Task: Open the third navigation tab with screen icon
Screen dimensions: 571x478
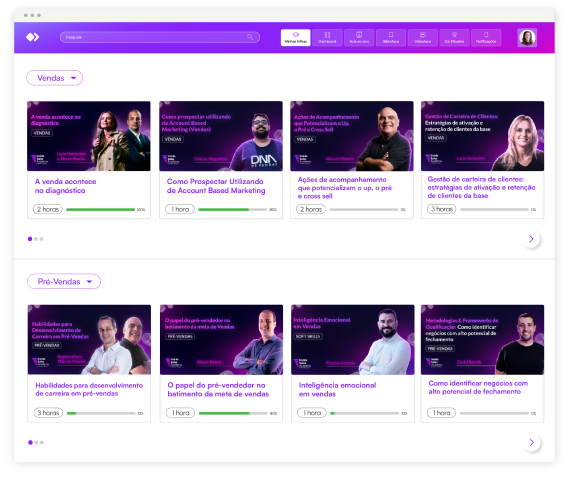Action: (359, 37)
